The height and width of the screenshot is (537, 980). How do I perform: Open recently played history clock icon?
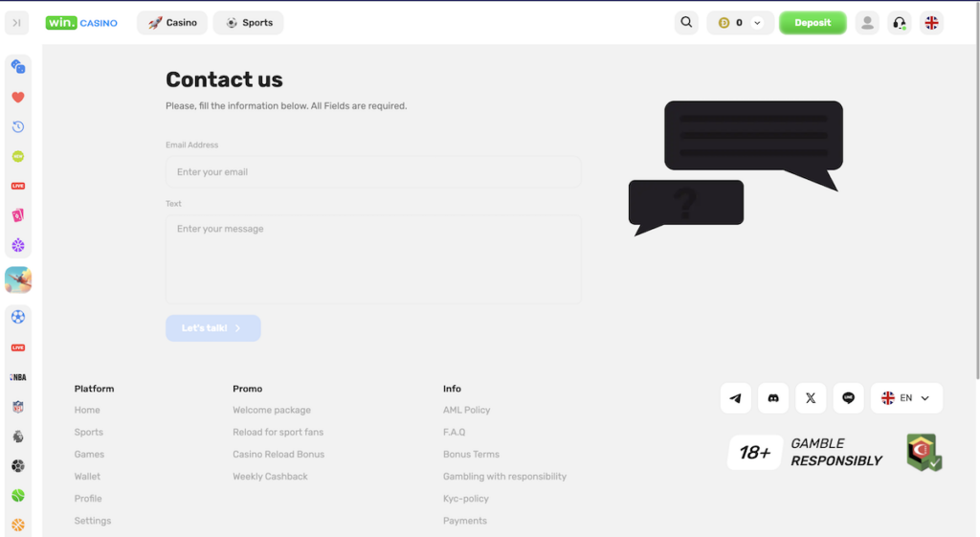18,127
